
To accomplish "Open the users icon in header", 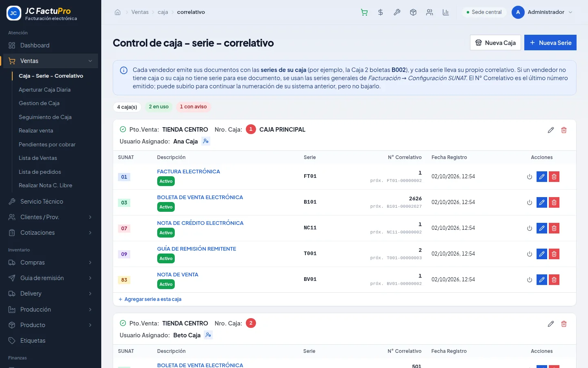I will 430,12.
